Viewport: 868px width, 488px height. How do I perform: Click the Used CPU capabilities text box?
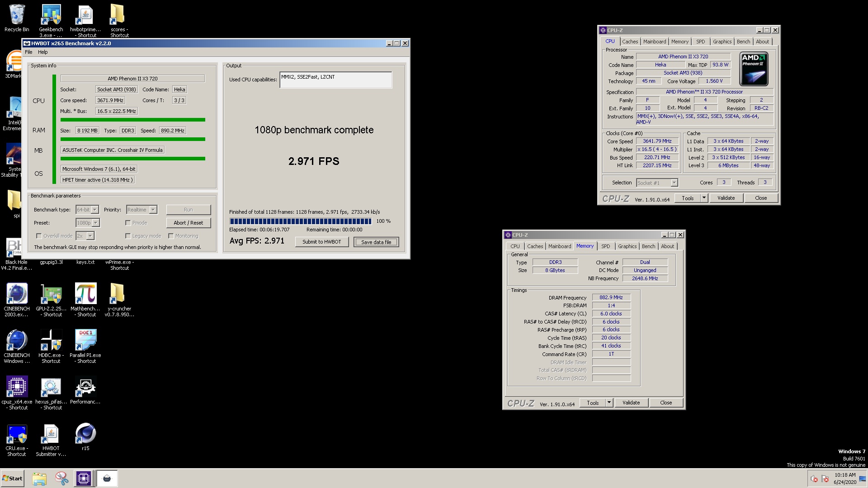pyautogui.click(x=335, y=80)
